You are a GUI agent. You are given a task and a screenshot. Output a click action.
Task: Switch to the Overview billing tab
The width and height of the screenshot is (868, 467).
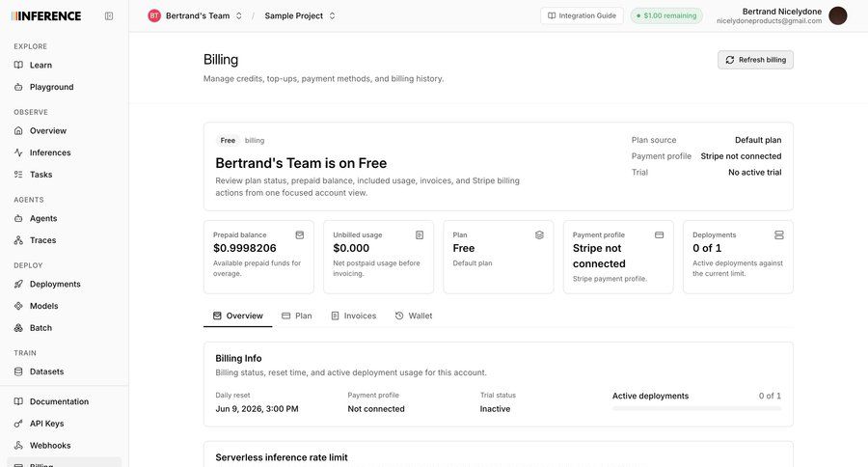click(x=238, y=316)
